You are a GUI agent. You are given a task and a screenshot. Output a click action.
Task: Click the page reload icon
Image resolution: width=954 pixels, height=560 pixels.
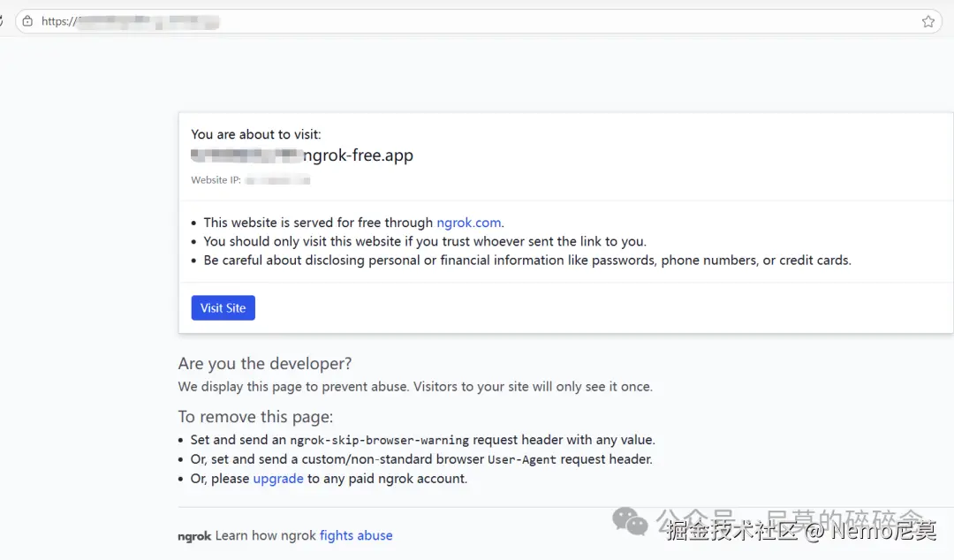[2, 21]
